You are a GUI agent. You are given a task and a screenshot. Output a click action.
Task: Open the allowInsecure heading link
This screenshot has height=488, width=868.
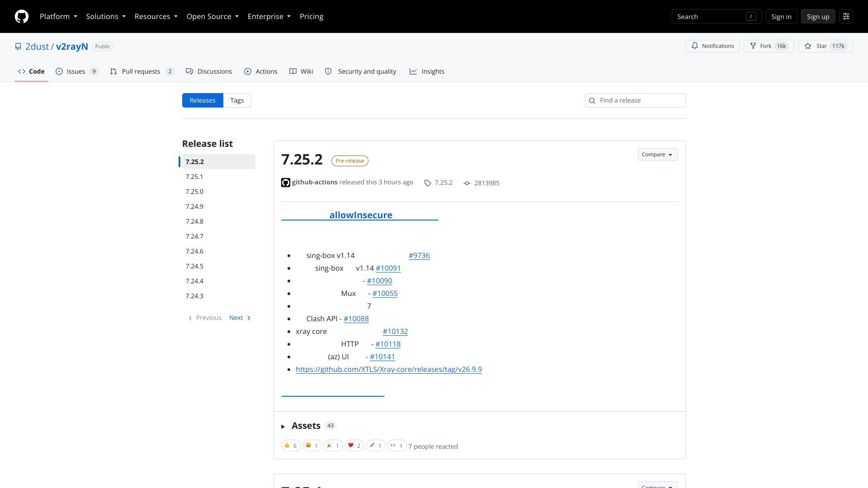(x=360, y=215)
